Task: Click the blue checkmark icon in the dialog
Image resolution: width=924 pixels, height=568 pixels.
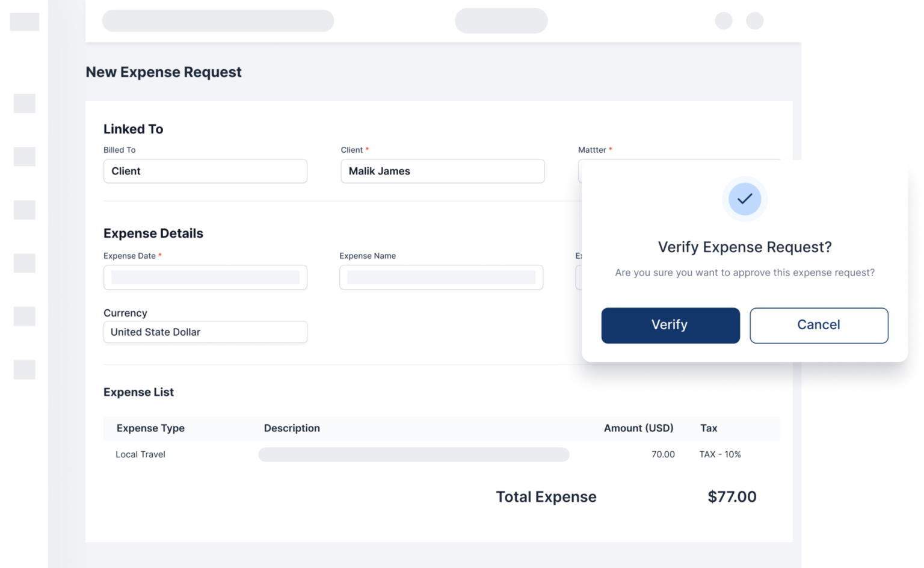Action: pos(745,199)
